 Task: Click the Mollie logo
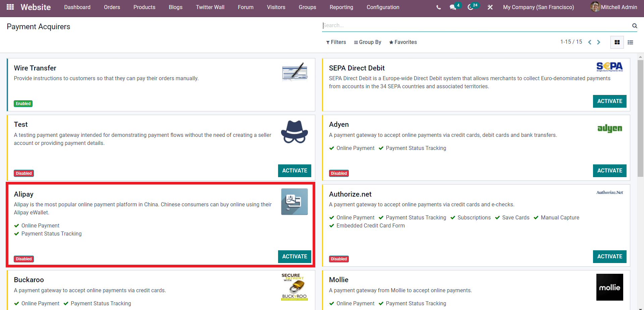point(609,287)
